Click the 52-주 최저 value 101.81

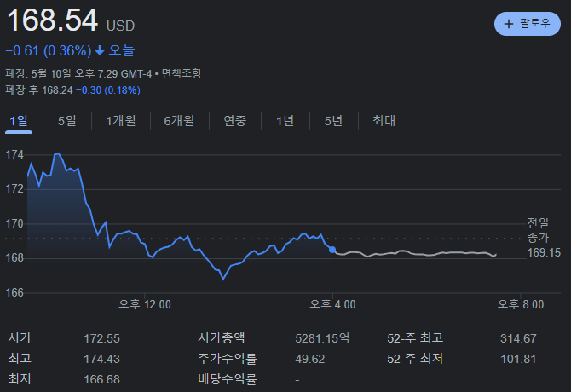coord(518,359)
